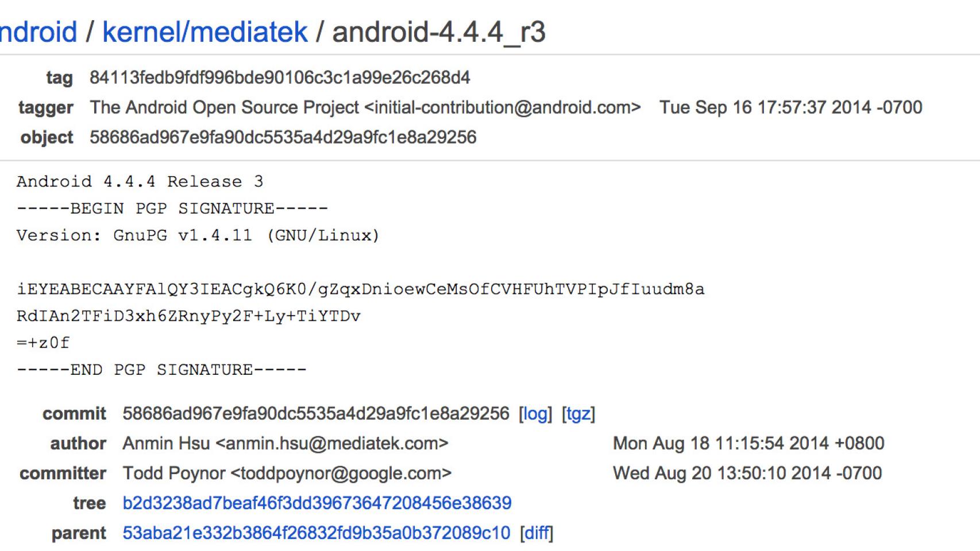Click the commit hash next to the commit label
The height and width of the screenshot is (551, 980).
(x=315, y=414)
